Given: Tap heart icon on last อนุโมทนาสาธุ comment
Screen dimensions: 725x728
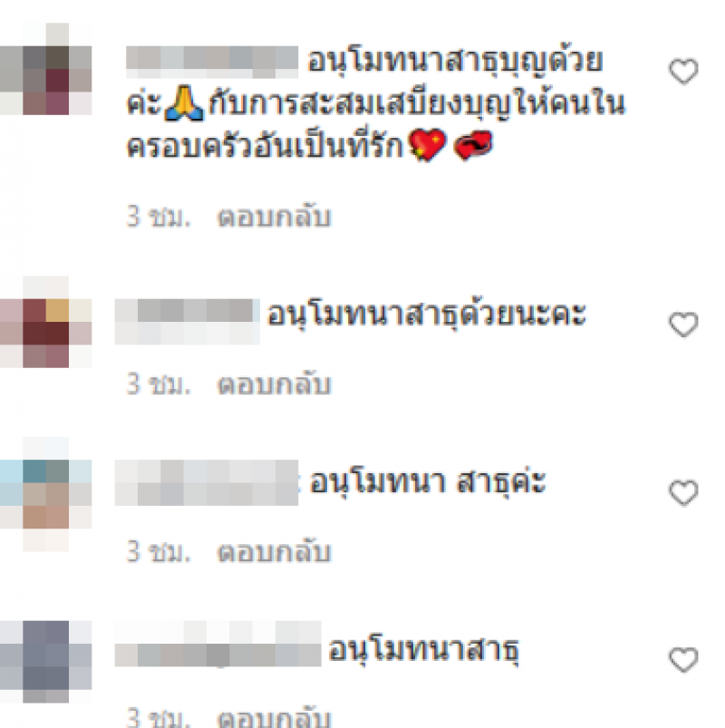Looking at the screenshot, I should point(683,660).
